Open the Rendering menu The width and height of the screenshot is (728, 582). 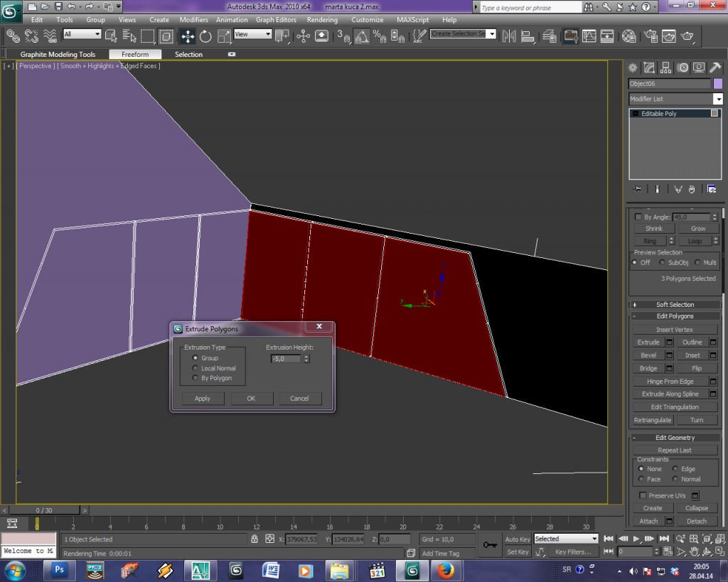(322, 19)
